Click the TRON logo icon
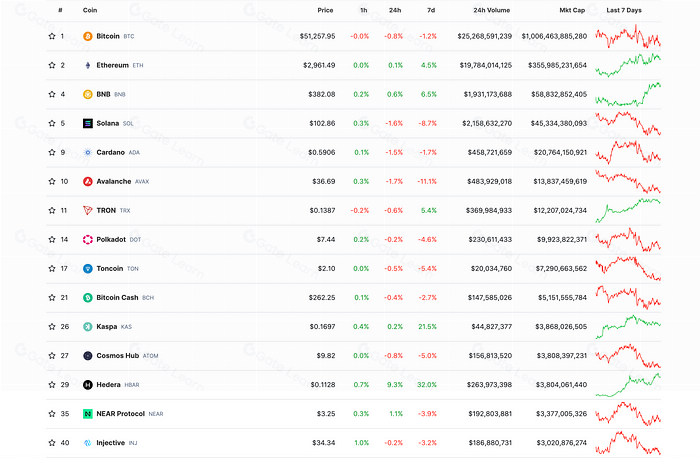 [88, 210]
